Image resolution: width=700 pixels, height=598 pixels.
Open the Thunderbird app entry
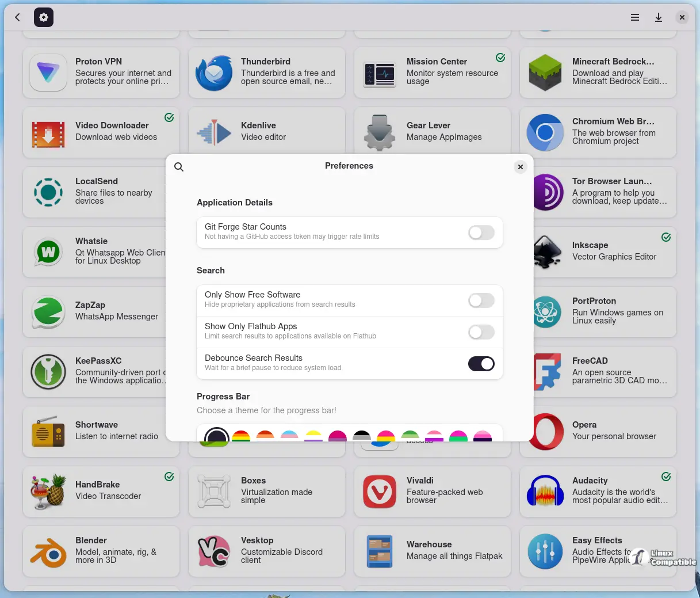[x=266, y=73]
